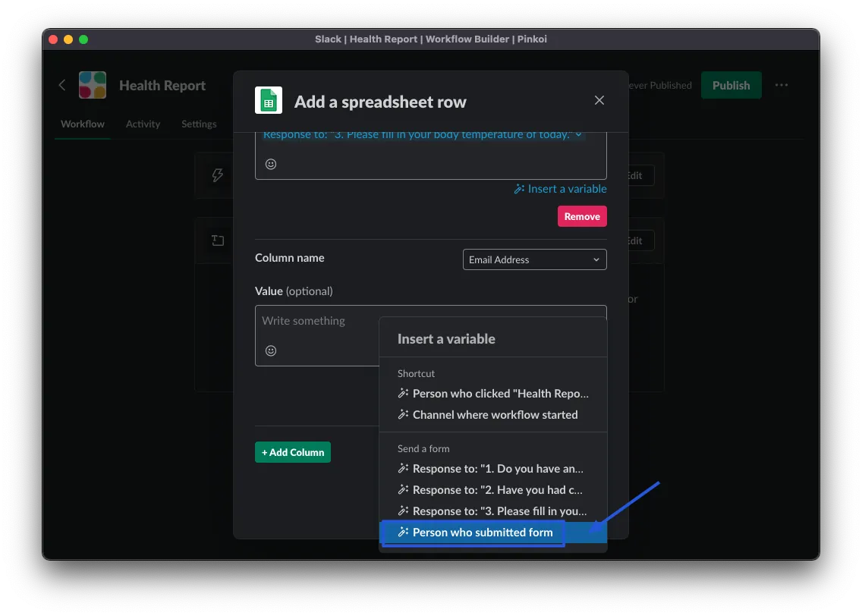This screenshot has height=616, width=862.
Task: Open emoji picker in Email Address value field
Action: click(271, 350)
